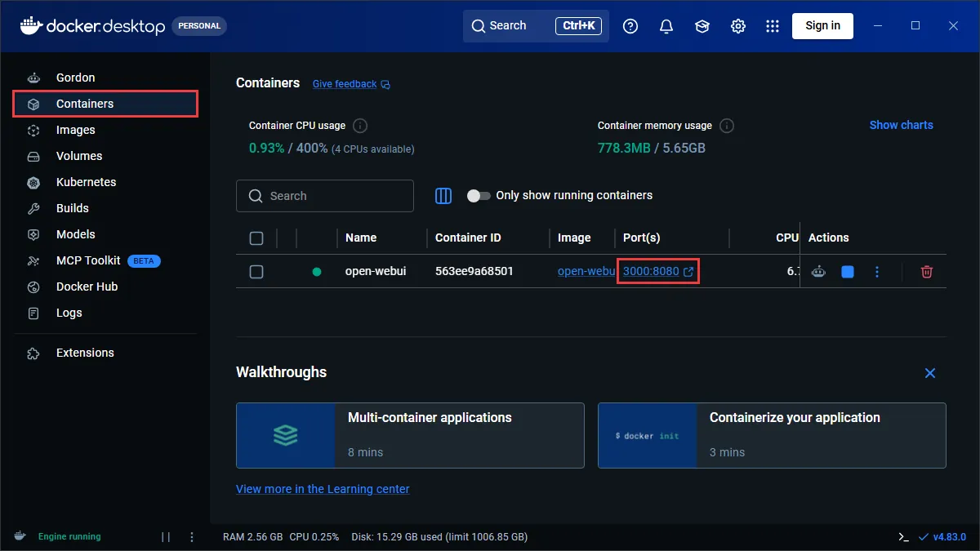The width and height of the screenshot is (980, 551).
Task: Delete the open-webui container
Action: point(927,272)
